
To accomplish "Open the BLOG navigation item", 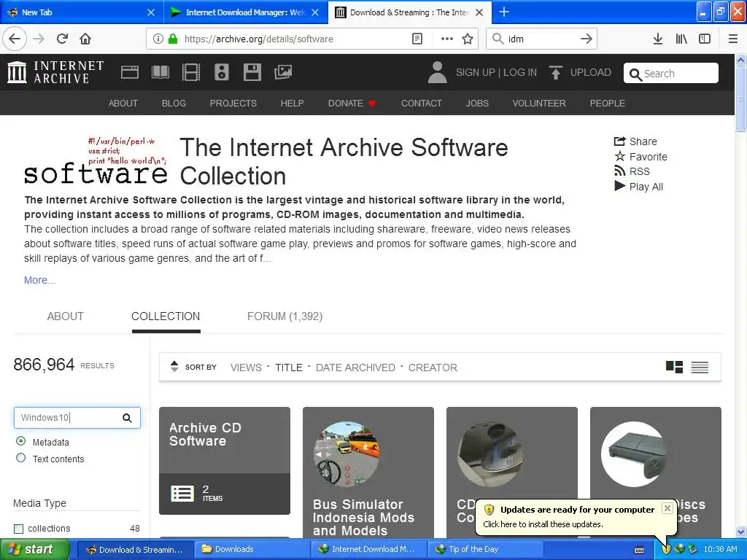I will 174,104.
